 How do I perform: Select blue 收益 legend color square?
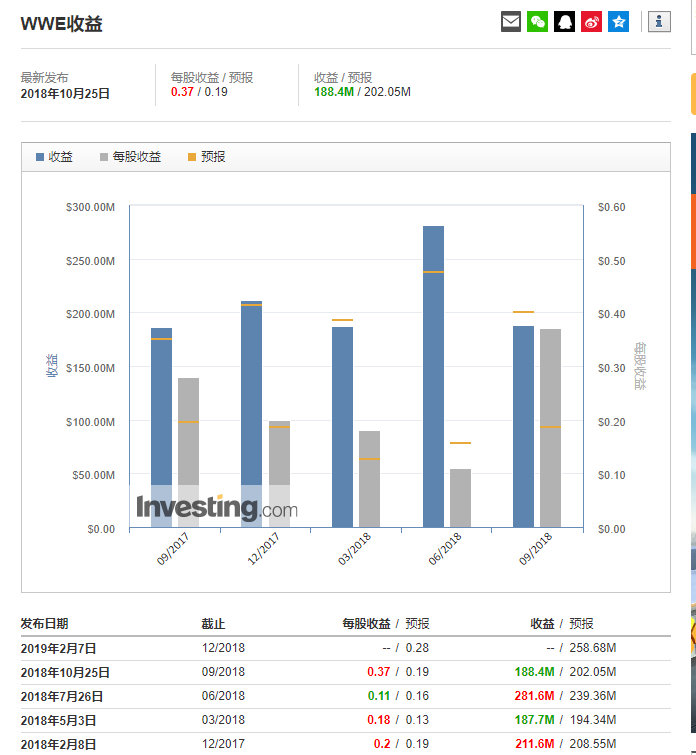coord(40,157)
